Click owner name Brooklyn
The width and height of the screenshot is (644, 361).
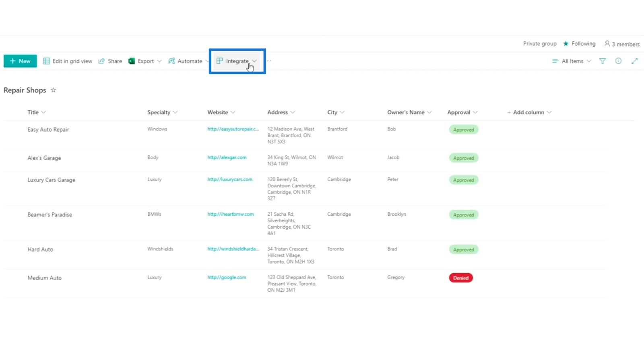point(396,214)
